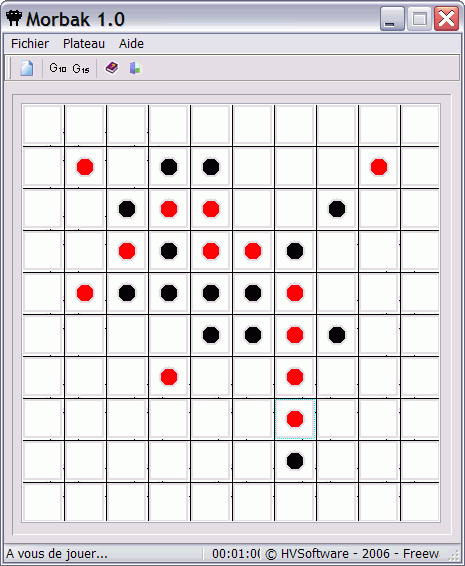This screenshot has height=566, width=465.
Task: Click the empty bottom-right corner board cell
Action: coord(421,502)
